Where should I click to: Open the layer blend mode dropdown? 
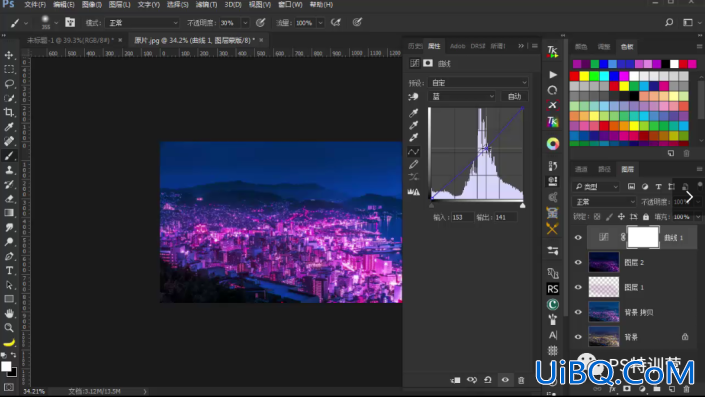click(604, 201)
